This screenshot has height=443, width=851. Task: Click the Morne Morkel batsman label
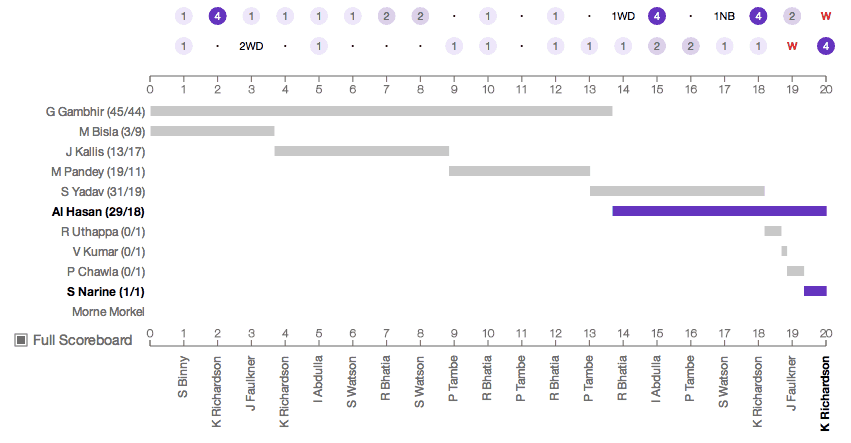coord(108,311)
